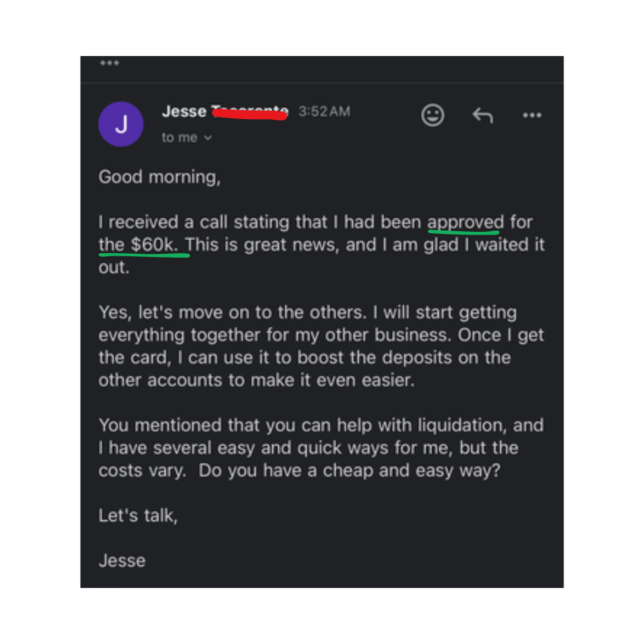Image resolution: width=644 pixels, height=644 pixels.
Task: Click the "Jesse" signature at the bottom
Action: [x=122, y=561]
